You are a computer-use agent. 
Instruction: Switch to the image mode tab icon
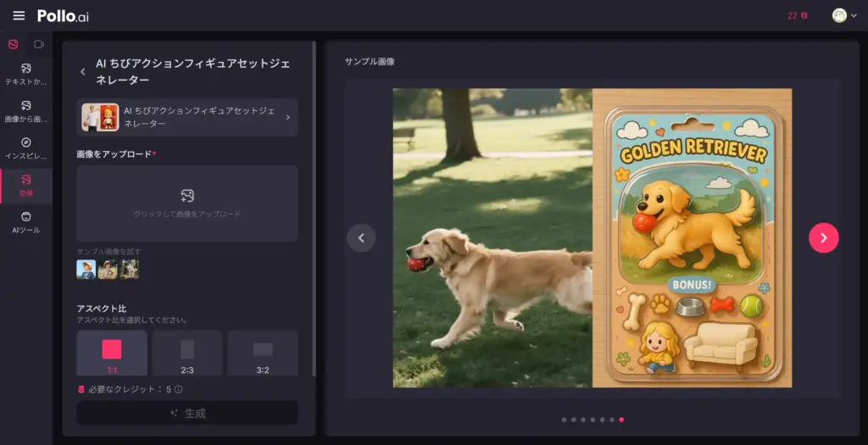coord(14,44)
